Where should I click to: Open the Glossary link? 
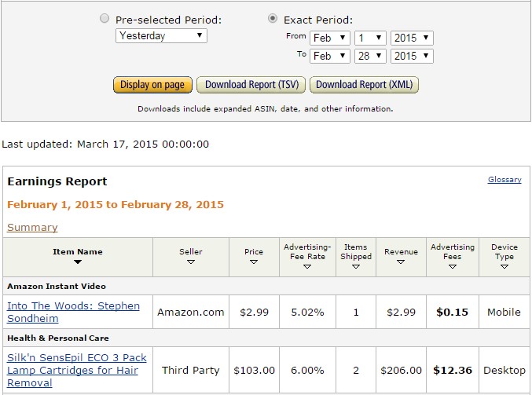[504, 179]
